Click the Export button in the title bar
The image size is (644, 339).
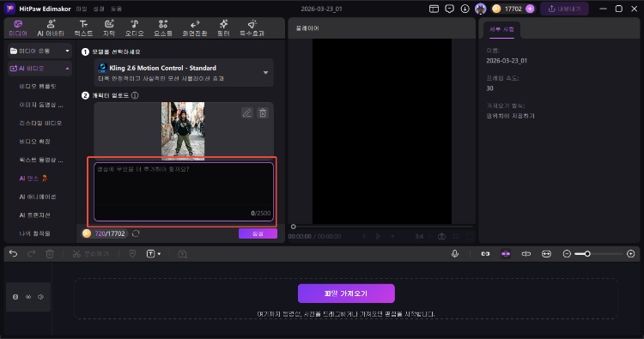point(564,9)
